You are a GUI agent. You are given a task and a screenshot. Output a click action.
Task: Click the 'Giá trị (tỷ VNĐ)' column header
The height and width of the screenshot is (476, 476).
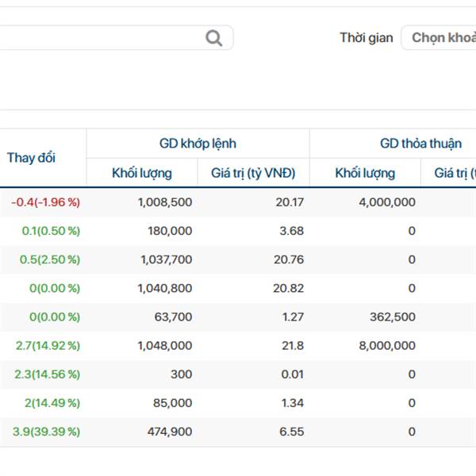pyautogui.click(x=253, y=174)
